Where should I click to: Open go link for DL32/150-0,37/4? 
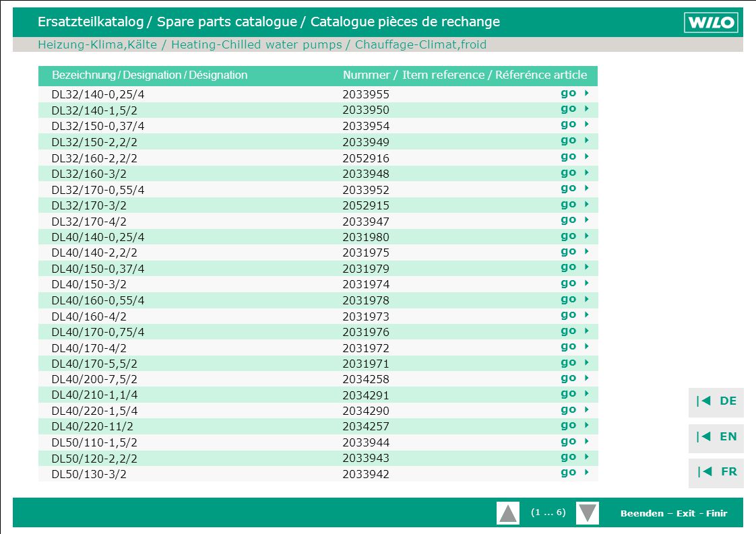click(x=575, y=125)
